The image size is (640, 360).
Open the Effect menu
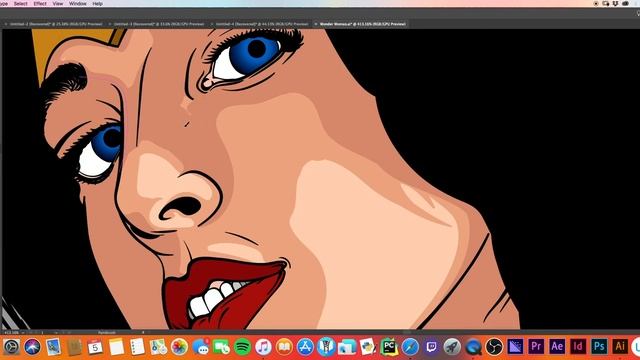point(40,3)
